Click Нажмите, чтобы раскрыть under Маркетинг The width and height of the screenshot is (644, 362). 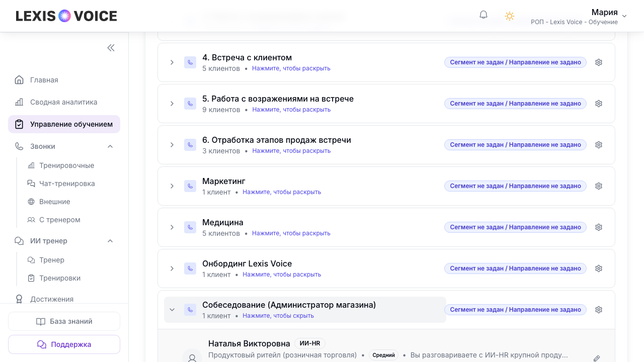click(282, 192)
